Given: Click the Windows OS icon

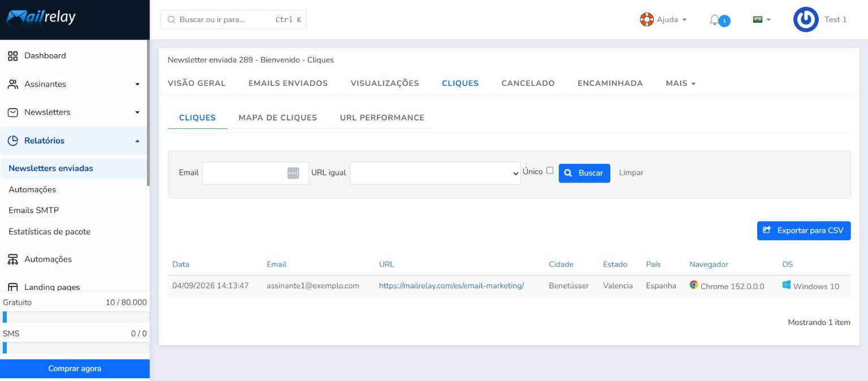Looking at the screenshot, I should (787, 285).
